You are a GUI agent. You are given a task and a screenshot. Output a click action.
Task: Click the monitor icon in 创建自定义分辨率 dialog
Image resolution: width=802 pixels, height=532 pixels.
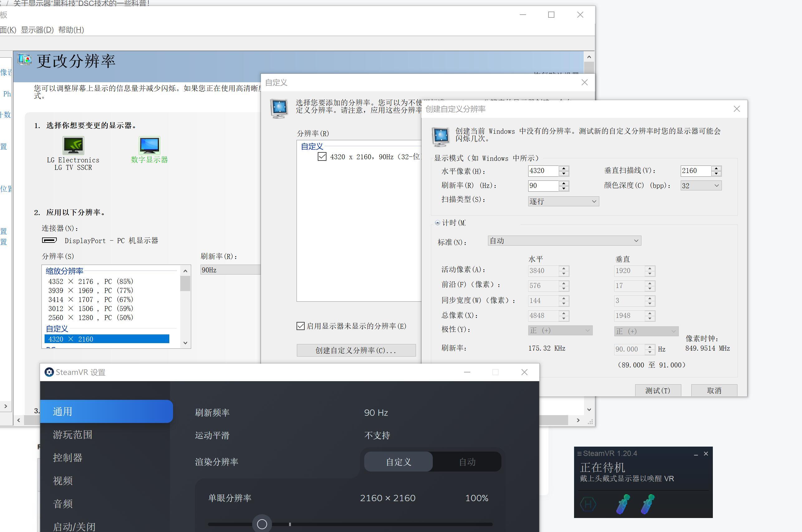[441, 137]
